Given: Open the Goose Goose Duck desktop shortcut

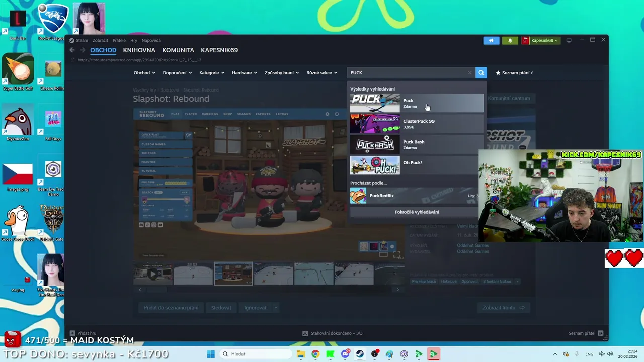Looking at the screenshot, I should click(18, 224).
